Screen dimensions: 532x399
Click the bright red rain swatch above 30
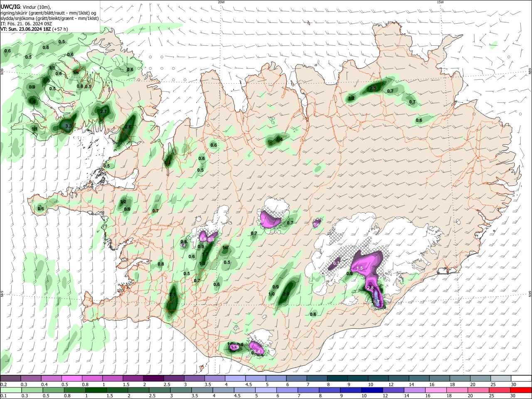coord(521,390)
